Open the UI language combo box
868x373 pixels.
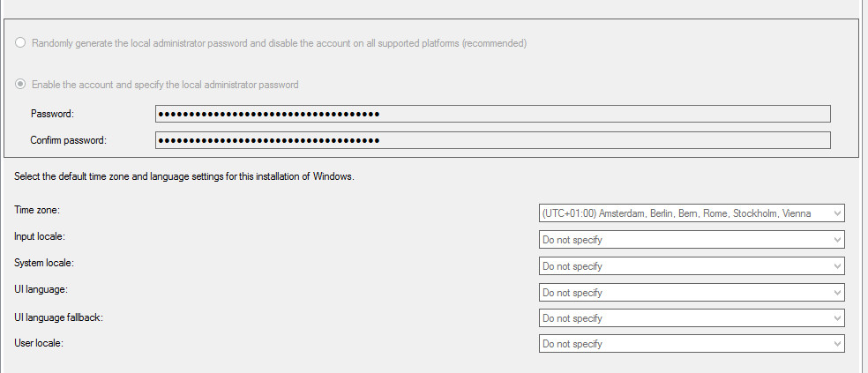tap(692, 292)
